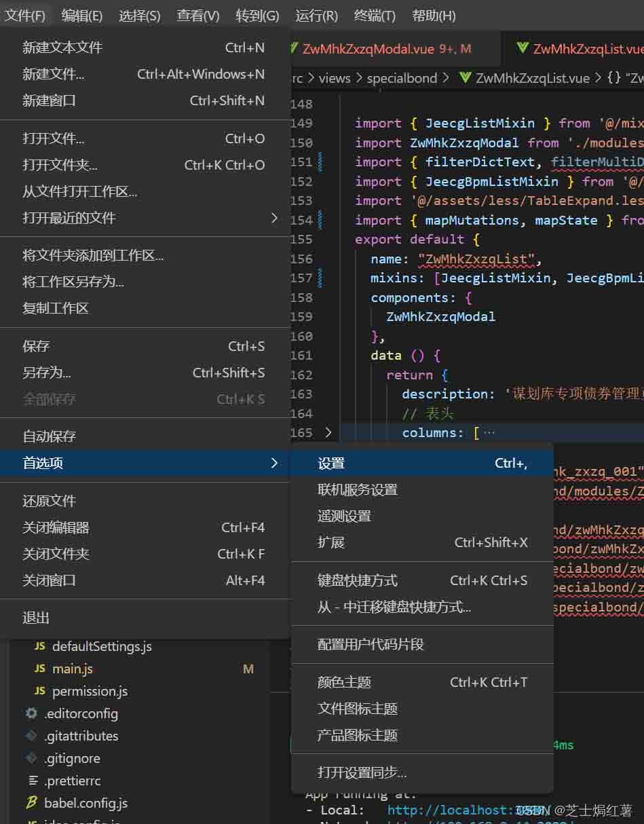Click the .prettierrc file icon
The width and height of the screenshot is (644, 824).
pos(33,781)
